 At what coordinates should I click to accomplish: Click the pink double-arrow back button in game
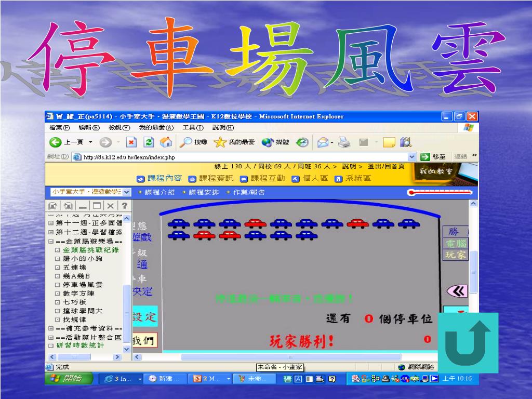coord(457,291)
